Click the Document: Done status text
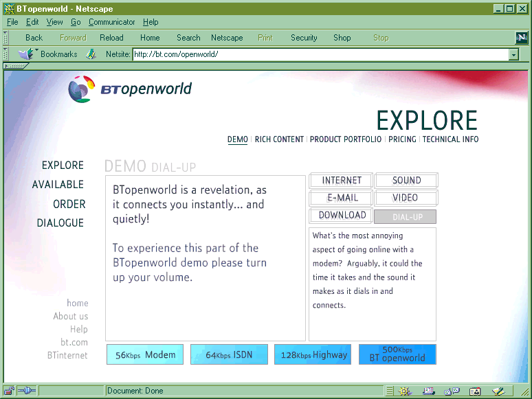The height and width of the screenshot is (399, 532). tap(135, 391)
